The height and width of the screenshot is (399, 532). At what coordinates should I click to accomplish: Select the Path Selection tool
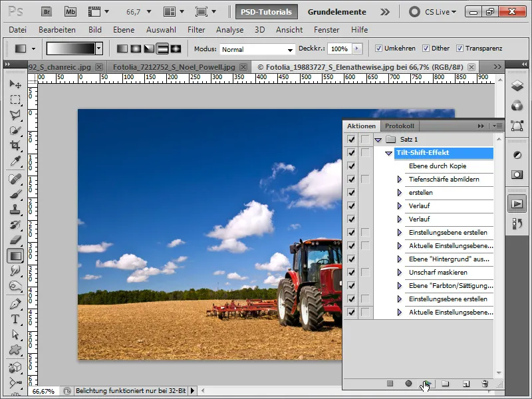[15, 334]
